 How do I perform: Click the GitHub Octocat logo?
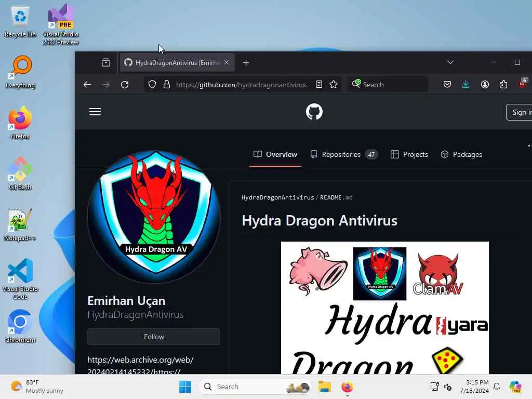(x=314, y=112)
